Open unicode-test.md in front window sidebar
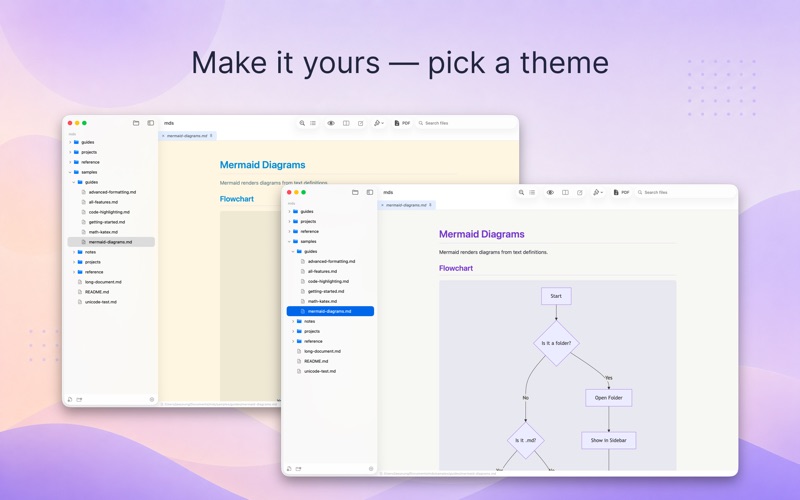Image resolution: width=800 pixels, height=500 pixels. [x=330, y=371]
